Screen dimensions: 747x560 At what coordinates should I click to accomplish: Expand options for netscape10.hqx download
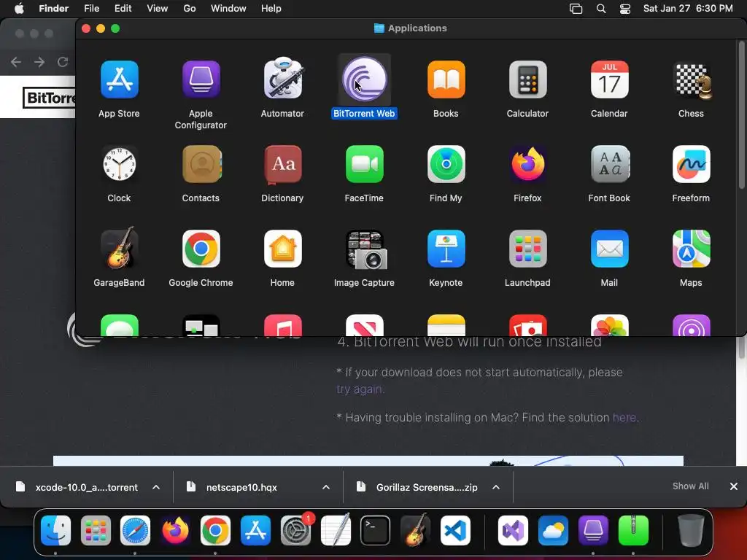[x=326, y=487]
